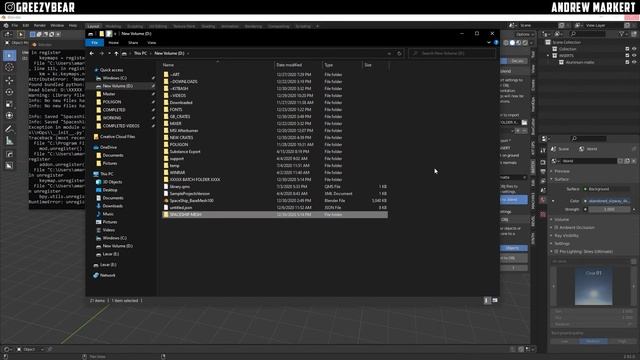Viewport: 640px width, 360px height.
Task: Go up one folder level in Explorer
Action: [116, 53]
